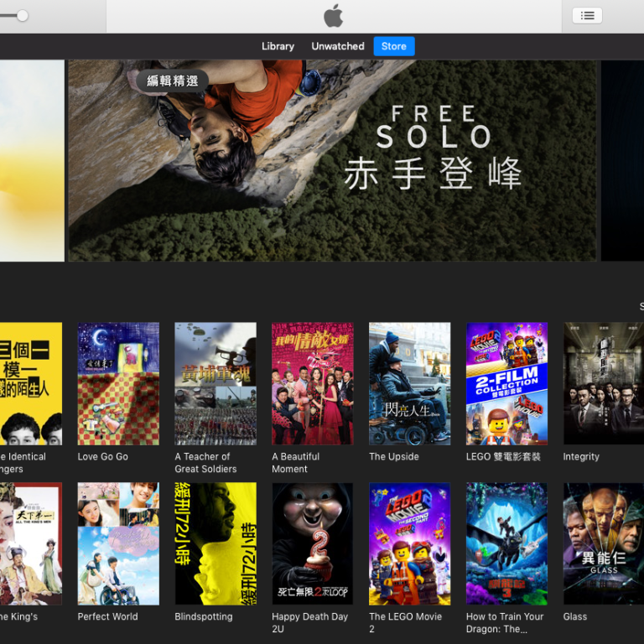Open the Glass movie poster
Screen dimensions: 644x644
point(604,543)
